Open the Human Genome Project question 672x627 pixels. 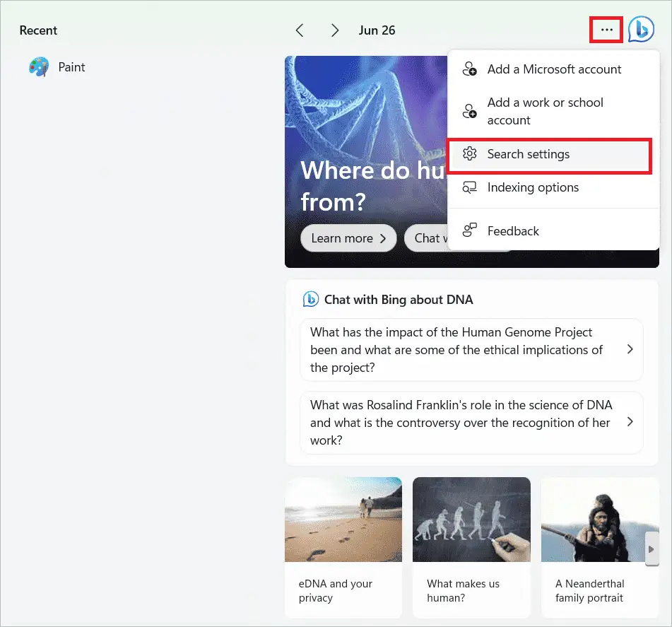click(x=471, y=350)
